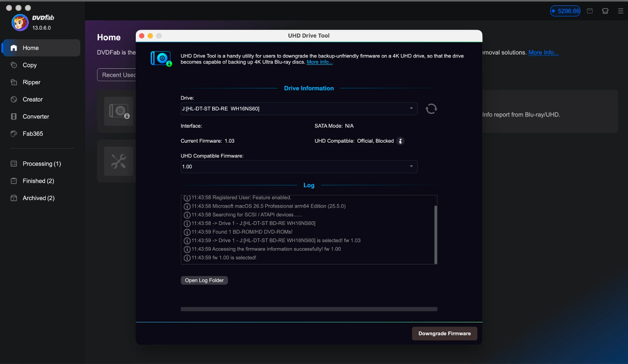Click the Log panel vertical scrollbar
628x364 pixels.
pyautogui.click(x=436, y=235)
